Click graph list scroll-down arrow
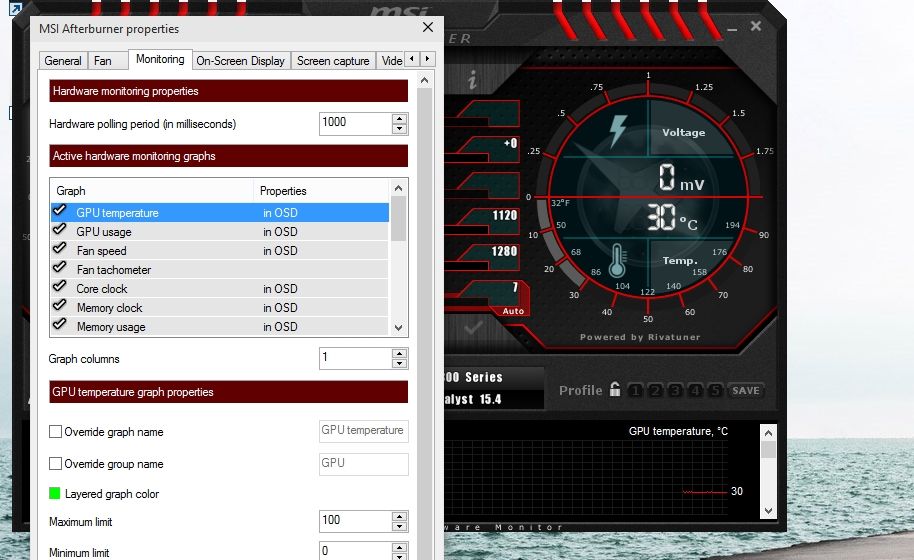This screenshot has width=914, height=560. coord(399,327)
